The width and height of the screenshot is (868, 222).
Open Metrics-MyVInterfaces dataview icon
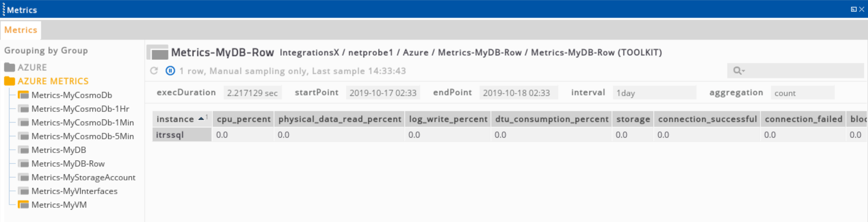(x=23, y=191)
